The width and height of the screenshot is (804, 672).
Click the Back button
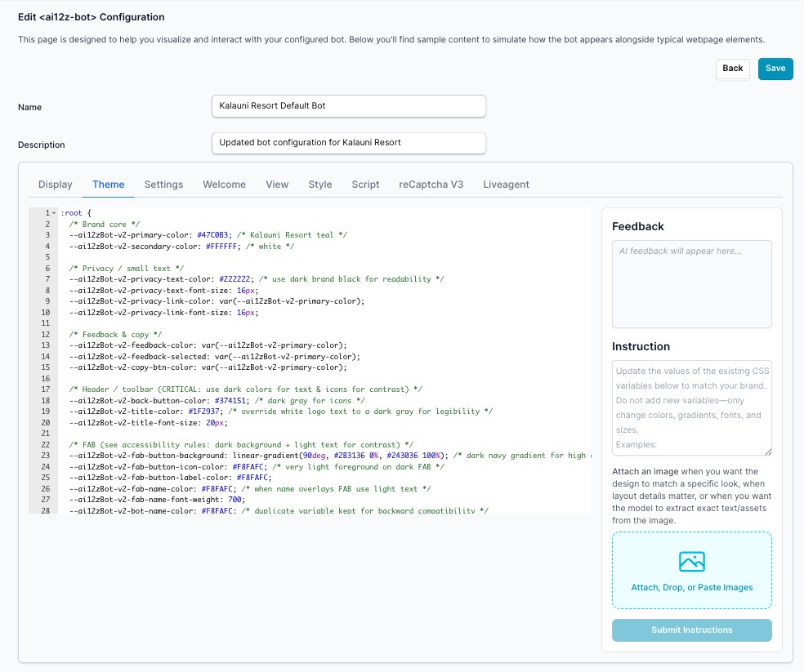732,69
